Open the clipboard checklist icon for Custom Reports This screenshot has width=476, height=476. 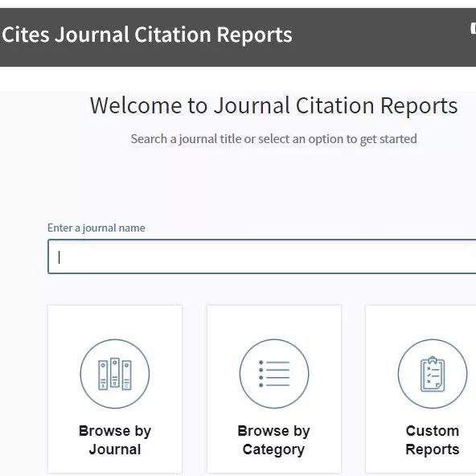pyautogui.click(x=433, y=374)
